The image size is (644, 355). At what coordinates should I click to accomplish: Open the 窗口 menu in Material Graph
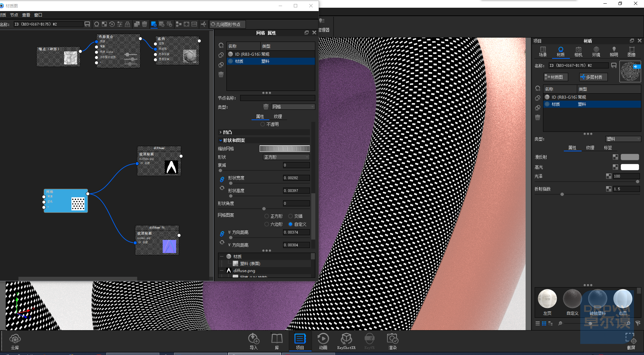38,15
